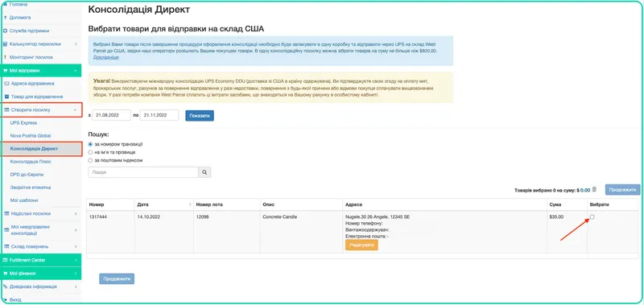Click the icon next to Склад повернень
This screenshot has width=644, height=305.
tap(6, 247)
